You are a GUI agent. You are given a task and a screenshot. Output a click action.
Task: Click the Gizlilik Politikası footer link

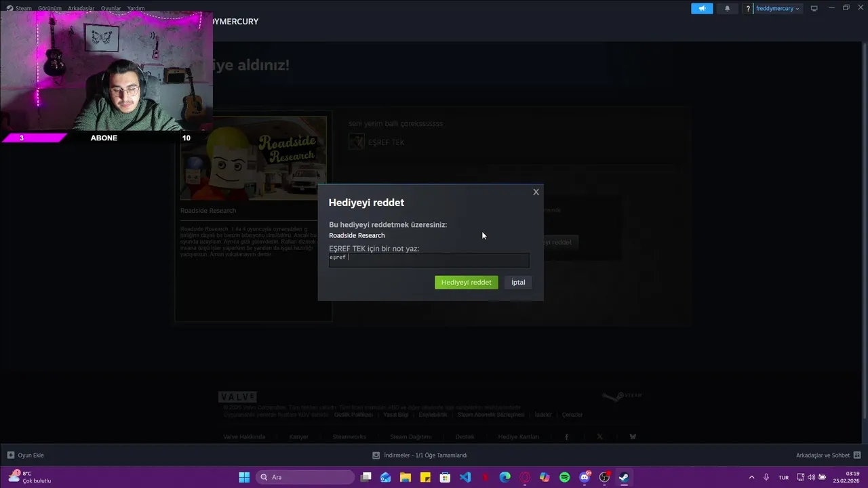[x=353, y=414]
